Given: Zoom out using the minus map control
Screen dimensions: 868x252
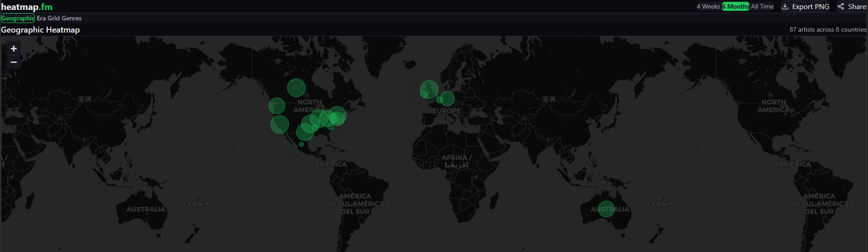Looking at the screenshot, I should point(14,62).
